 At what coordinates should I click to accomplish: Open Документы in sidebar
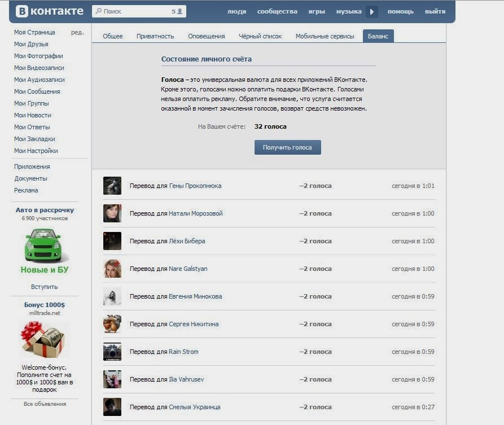pyautogui.click(x=30, y=178)
